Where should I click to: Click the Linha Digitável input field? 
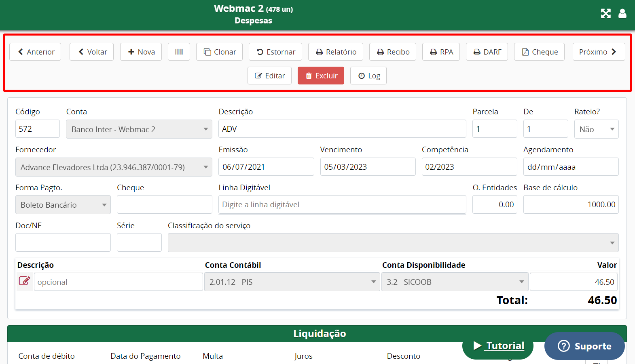(342, 204)
